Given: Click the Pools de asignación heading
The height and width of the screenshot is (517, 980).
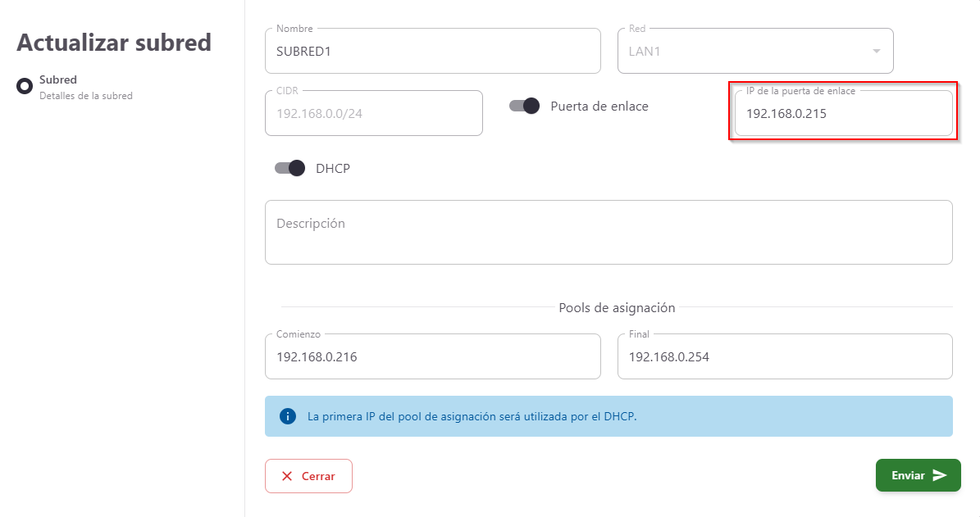Looking at the screenshot, I should pyautogui.click(x=617, y=308).
